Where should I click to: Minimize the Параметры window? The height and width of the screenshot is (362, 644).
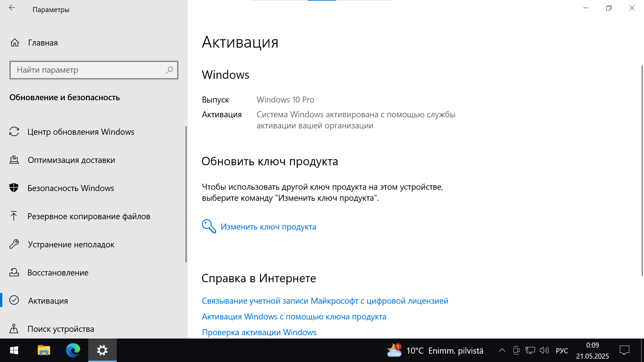(x=586, y=8)
